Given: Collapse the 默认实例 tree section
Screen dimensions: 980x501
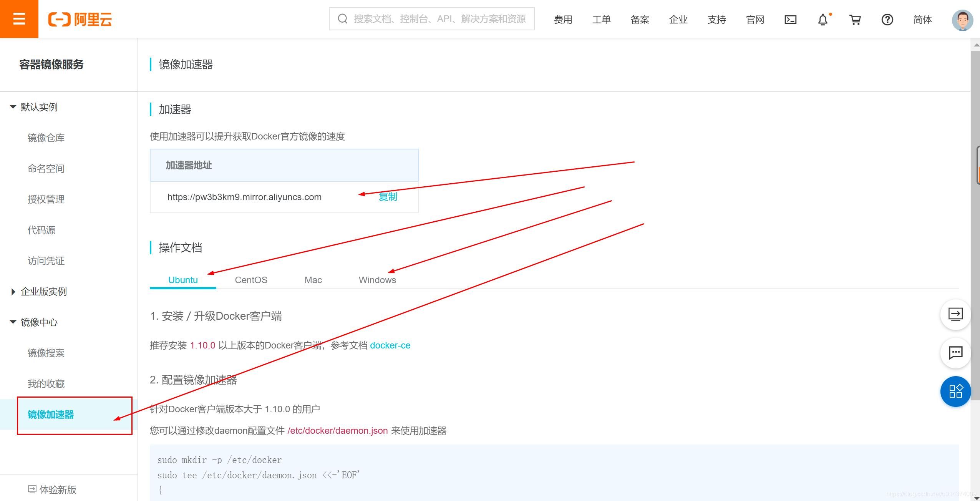Looking at the screenshot, I should (13, 107).
